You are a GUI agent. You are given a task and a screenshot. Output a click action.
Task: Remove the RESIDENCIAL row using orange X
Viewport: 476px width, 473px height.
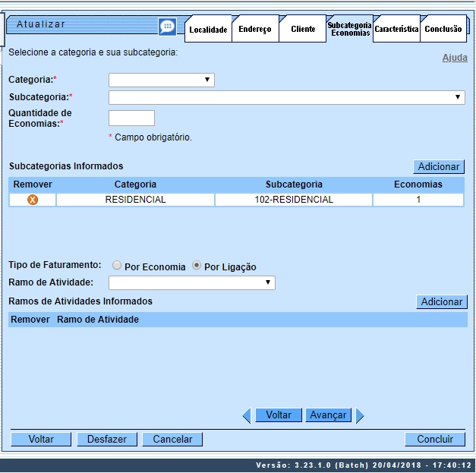coord(33,200)
